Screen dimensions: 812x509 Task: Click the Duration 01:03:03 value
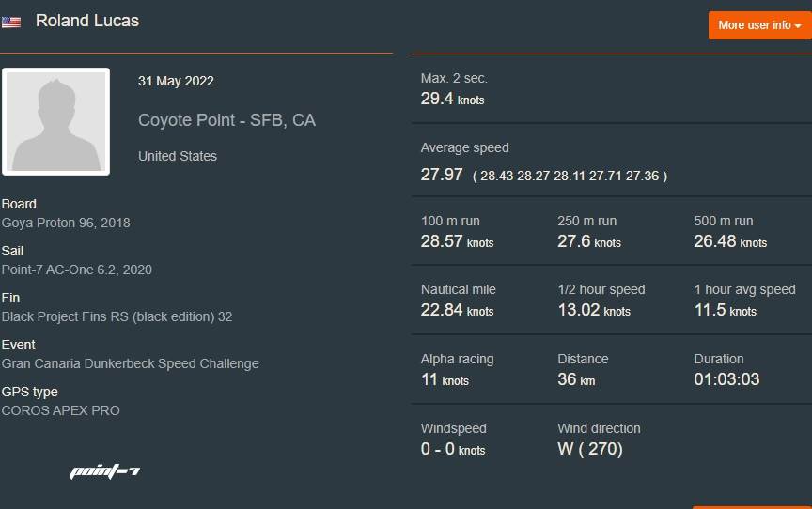point(726,379)
